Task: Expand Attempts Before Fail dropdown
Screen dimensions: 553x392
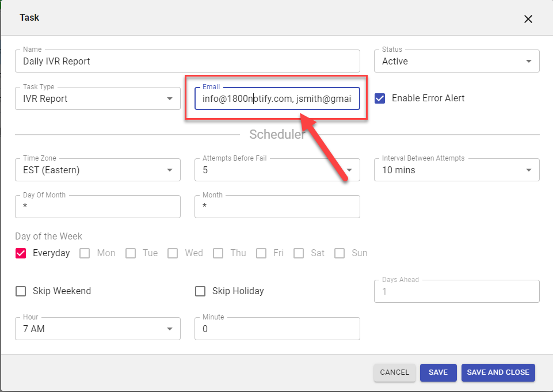Action: click(277, 170)
